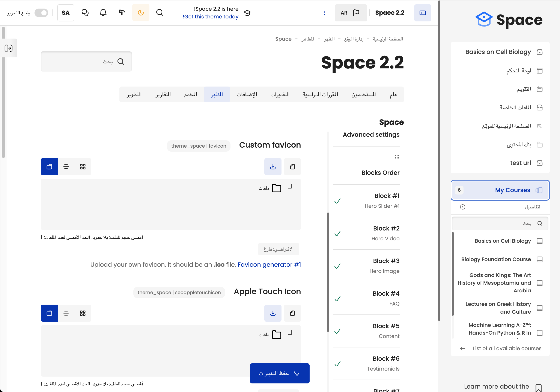Switch Custom favicon to icon view
The image size is (560, 392).
(x=83, y=167)
